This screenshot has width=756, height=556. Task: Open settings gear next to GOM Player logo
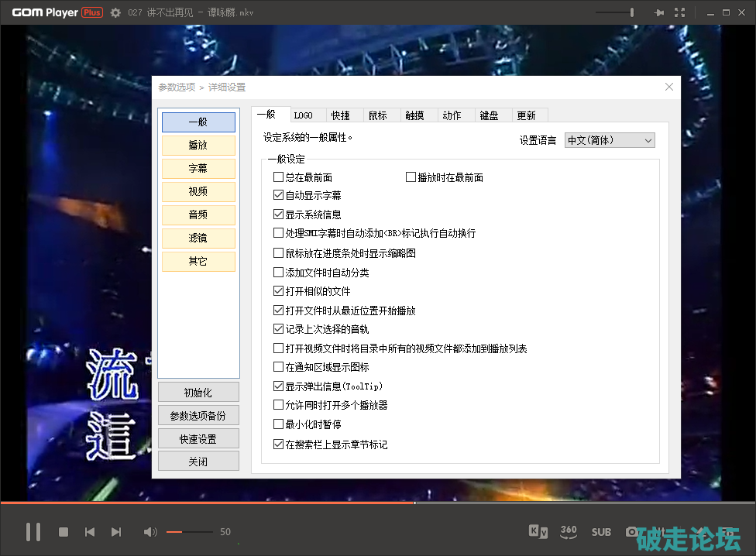[115, 12]
